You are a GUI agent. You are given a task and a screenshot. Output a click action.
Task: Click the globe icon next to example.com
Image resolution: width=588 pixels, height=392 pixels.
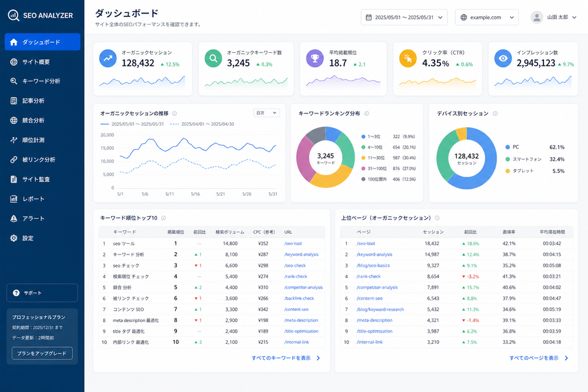coord(464,17)
